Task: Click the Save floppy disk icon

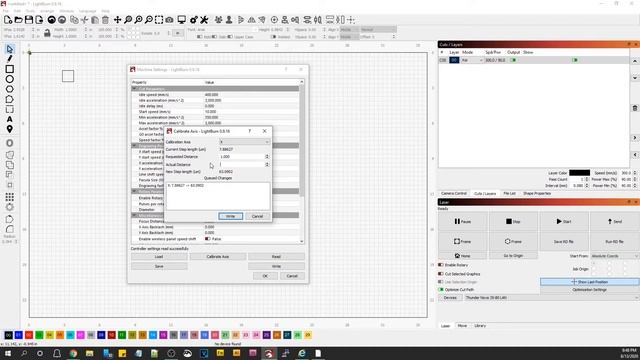Action: point(29,20)
